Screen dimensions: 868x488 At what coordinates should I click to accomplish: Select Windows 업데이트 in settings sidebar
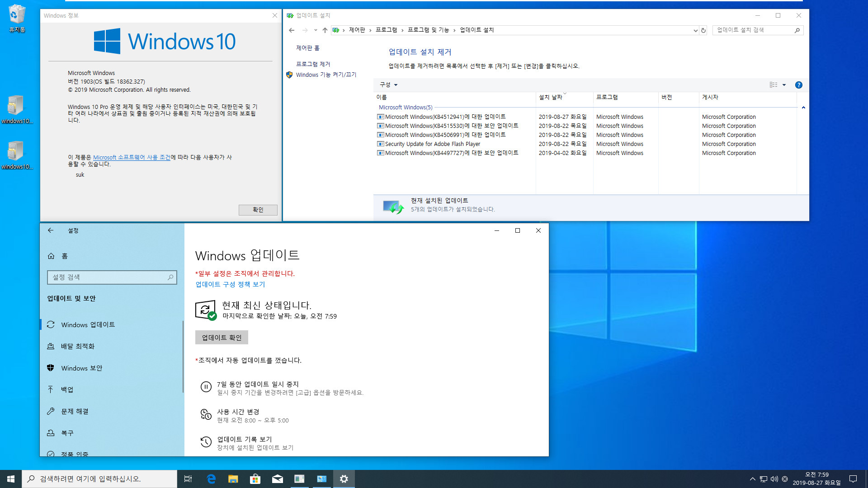pyautogui.click(x=111, y=325)
